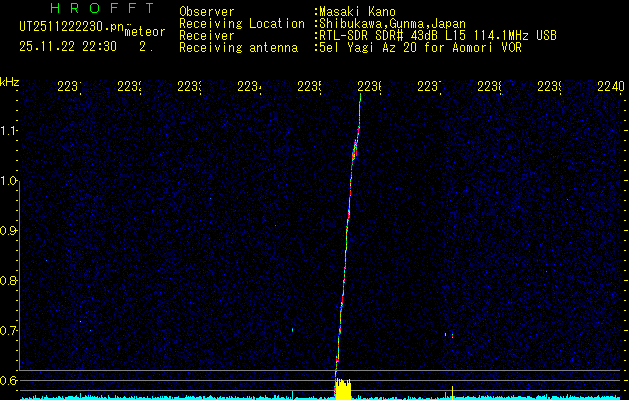The width and height of the screenshot is (629, 400).
Task: Click the 0.9 kHz frequency axis label
Action: [x=9, y=231]
